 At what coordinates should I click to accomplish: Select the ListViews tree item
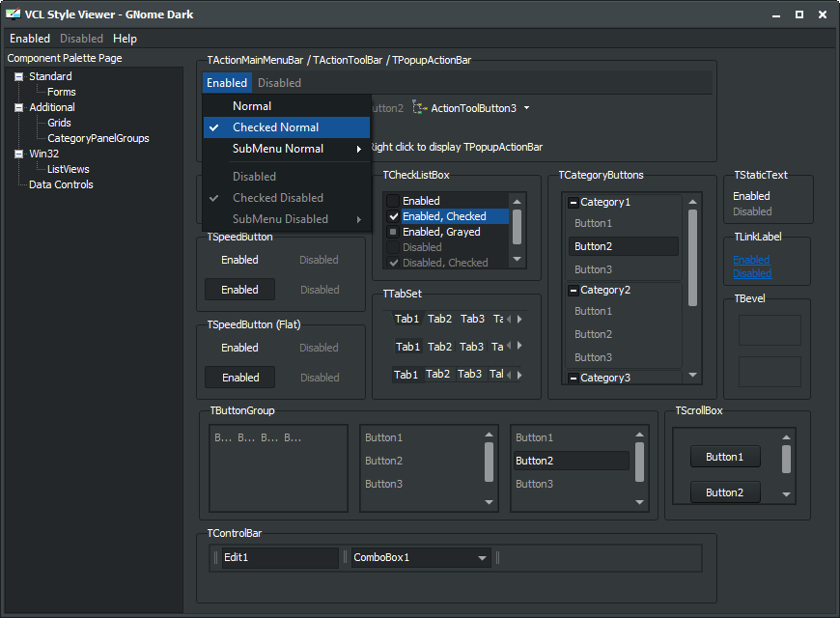click(x=68, y=169)
